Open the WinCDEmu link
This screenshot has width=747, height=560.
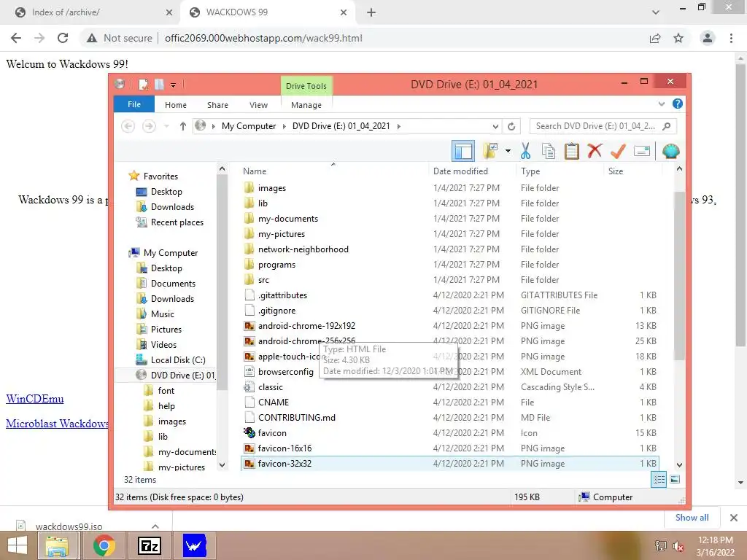pyautogui.click(x=35, y=399)
